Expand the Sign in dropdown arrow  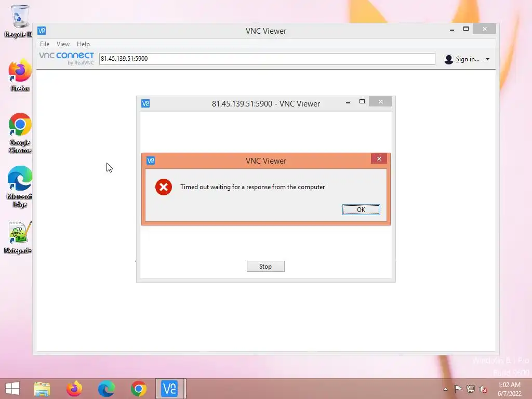[x=487, y=59]
